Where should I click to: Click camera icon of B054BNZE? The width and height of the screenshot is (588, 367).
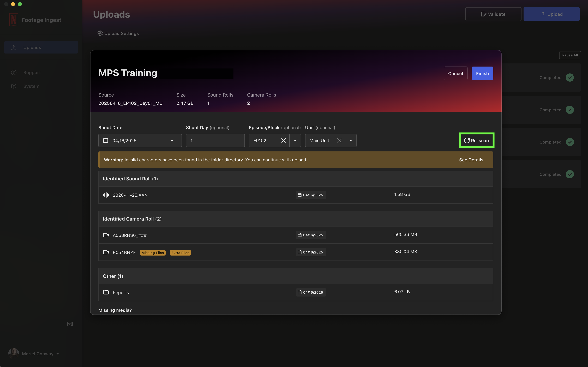click(x=106, y=252)
